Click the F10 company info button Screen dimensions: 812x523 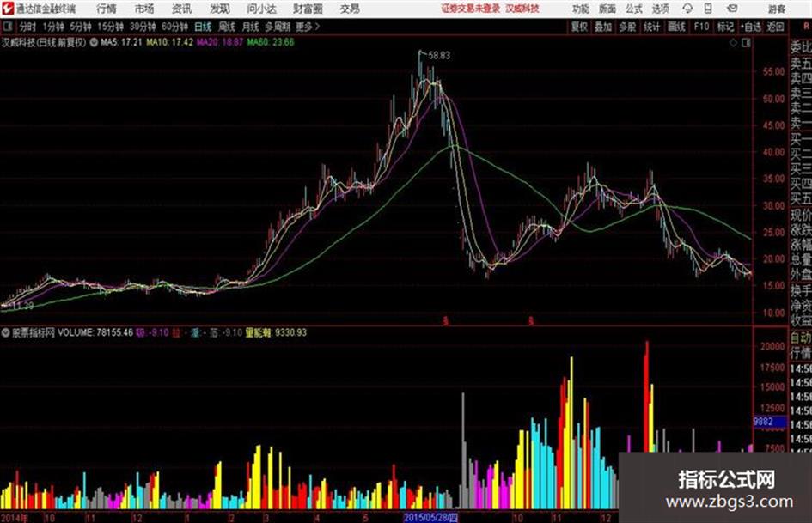click(701, 27)
